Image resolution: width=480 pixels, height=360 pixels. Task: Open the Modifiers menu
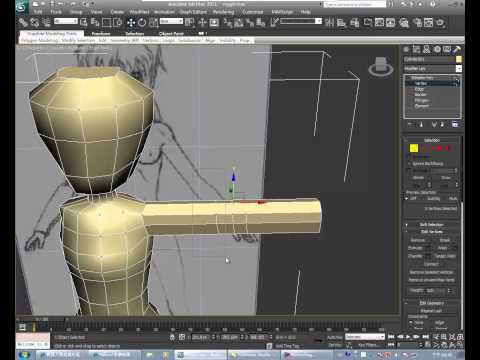[x=139, y=12]
